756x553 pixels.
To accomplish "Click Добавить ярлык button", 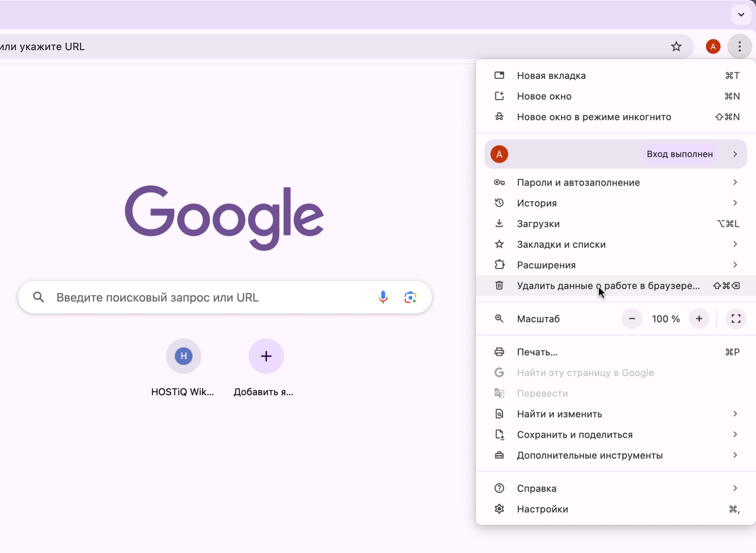I will tap(265, 356).
